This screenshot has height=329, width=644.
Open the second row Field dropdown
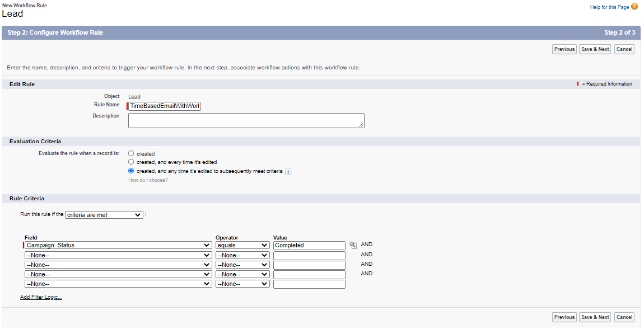(118, 255)
